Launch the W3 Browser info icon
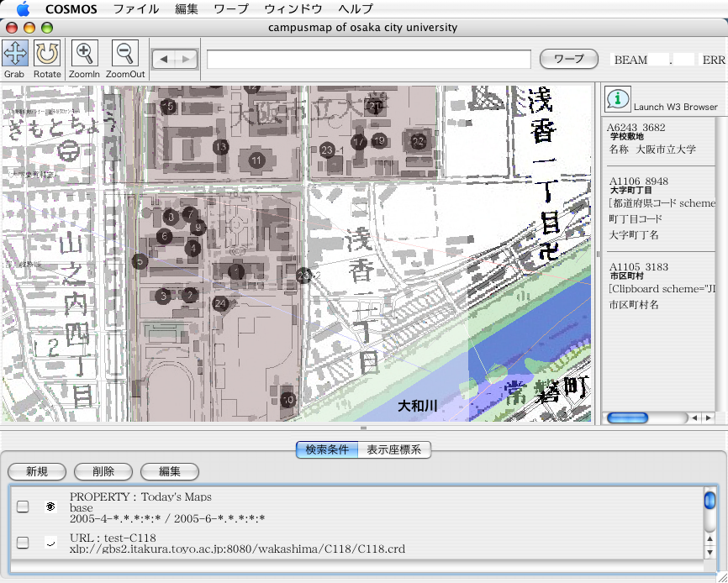This screenshot has width=728, height=583. pos(618,99)
